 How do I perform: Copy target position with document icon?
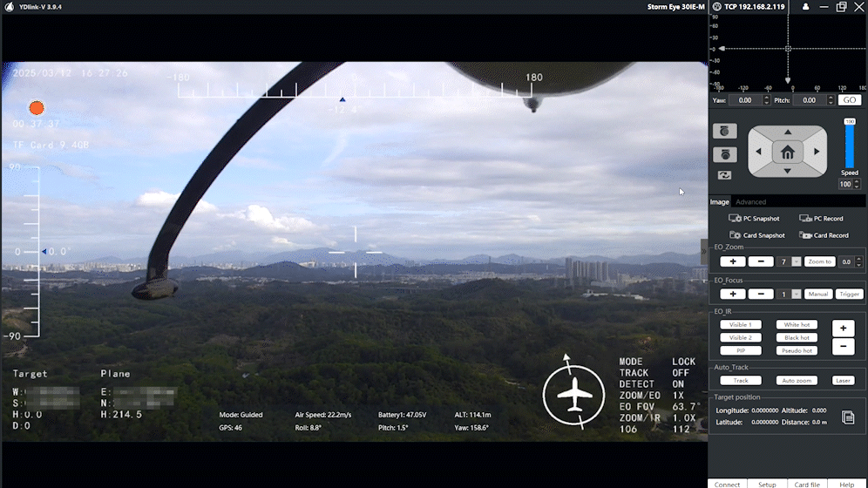848,417
